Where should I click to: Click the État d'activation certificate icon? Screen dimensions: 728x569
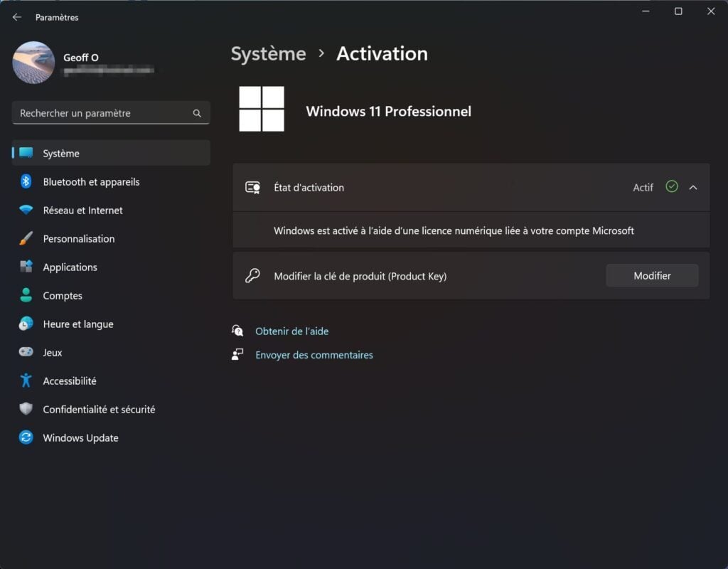[252, 187]
